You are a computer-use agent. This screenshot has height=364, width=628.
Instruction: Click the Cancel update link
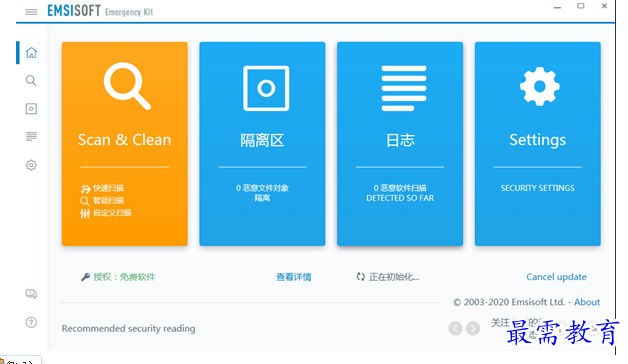(556, 277)
